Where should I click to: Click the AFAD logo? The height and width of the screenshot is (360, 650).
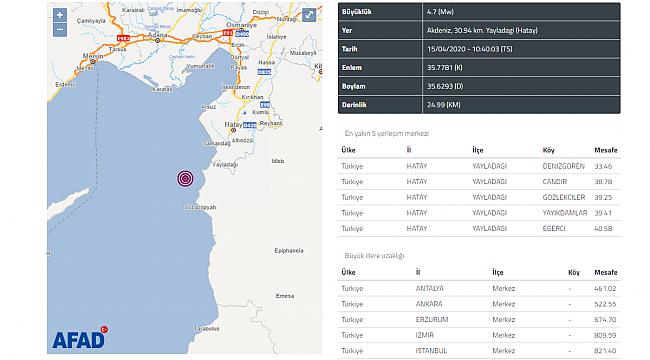click(80, 338)
